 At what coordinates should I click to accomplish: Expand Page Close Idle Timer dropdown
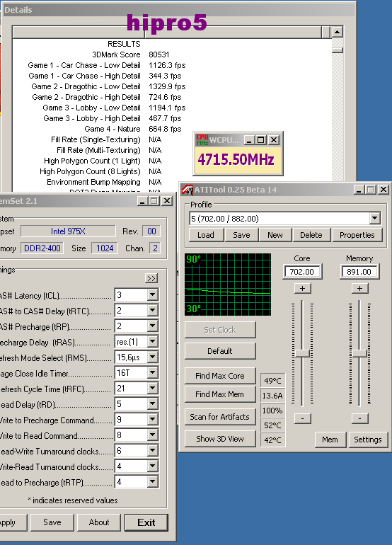click(x=152, y=372)
